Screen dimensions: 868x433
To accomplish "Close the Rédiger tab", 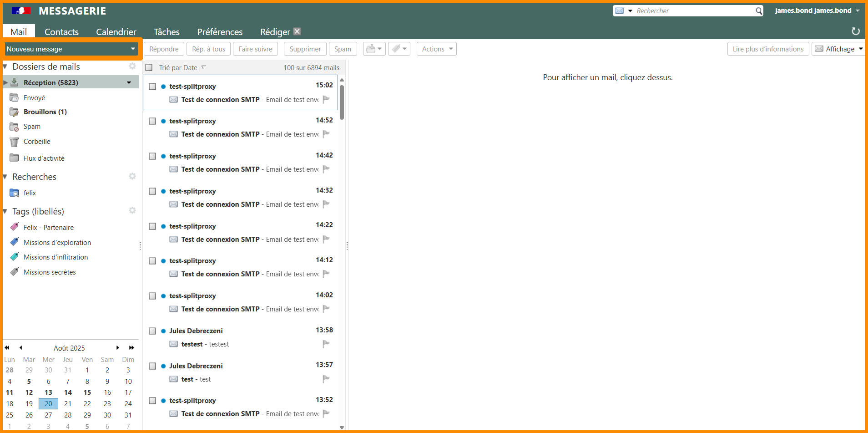I will click(297, 31).
